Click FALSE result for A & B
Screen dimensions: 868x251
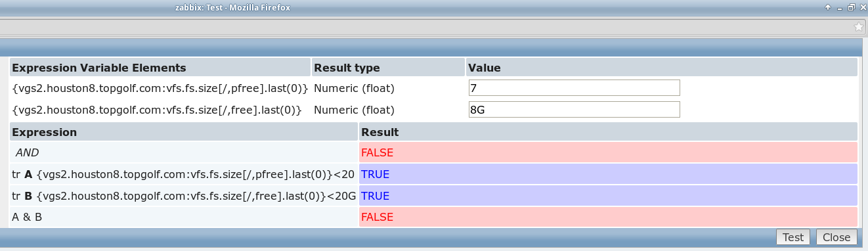click(x=609, y=217)
